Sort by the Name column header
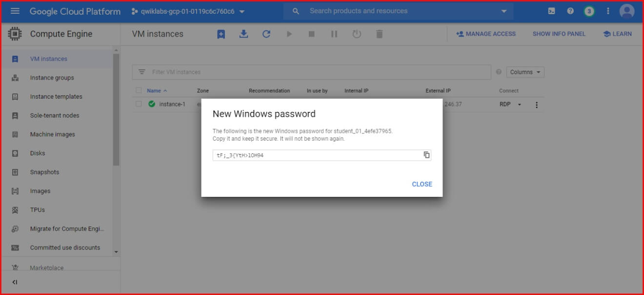Screen dimensions: 644x295 coord(157,90)
